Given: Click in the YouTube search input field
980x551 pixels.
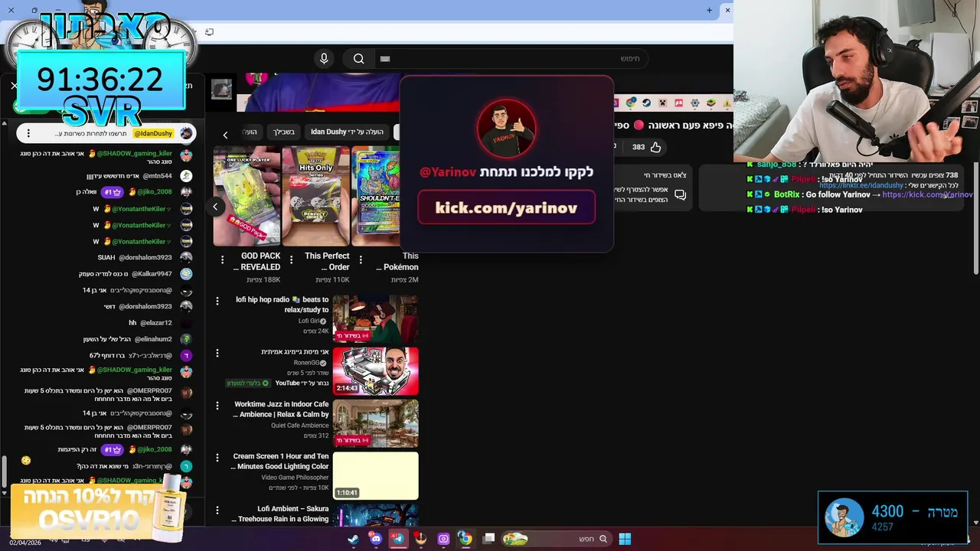Looking at the screenshot, I should (x=511, y=59).
